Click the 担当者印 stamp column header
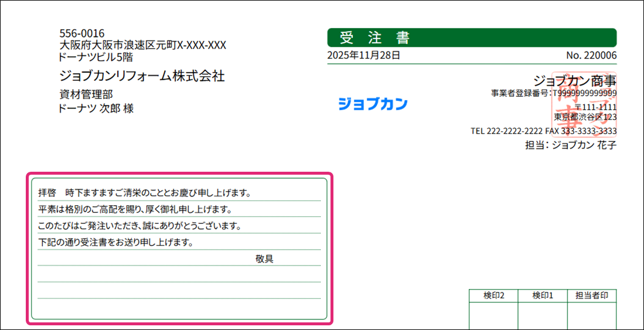This screenshot has height=330, width=644. [x=592, y=295]
